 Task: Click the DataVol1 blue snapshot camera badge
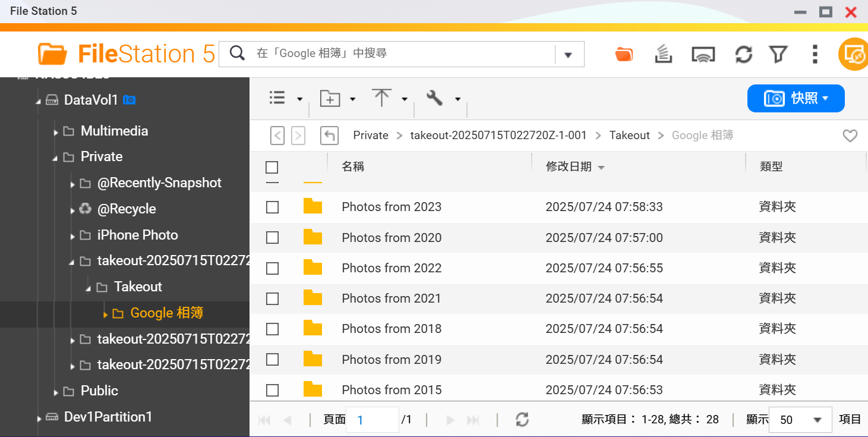click(x=129, y=100)
